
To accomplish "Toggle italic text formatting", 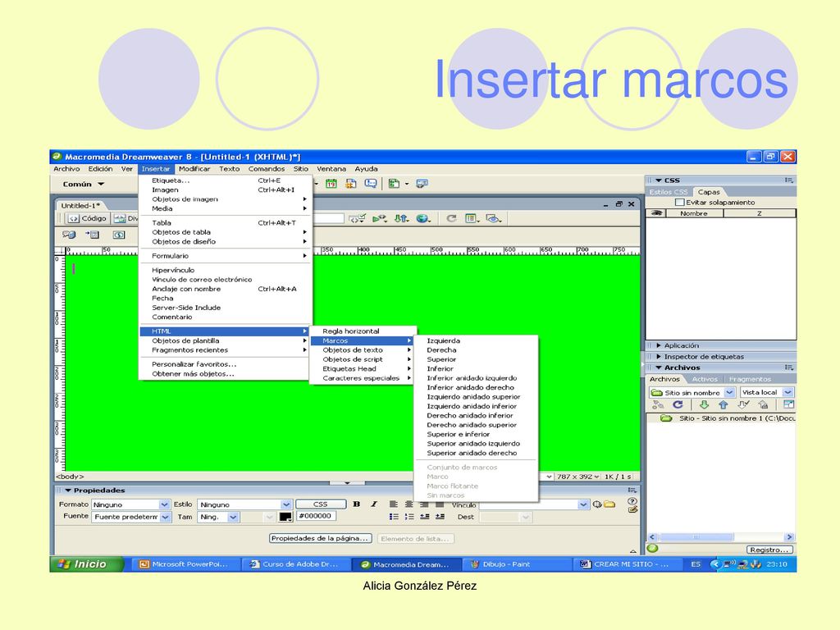I will coord(374,504).
